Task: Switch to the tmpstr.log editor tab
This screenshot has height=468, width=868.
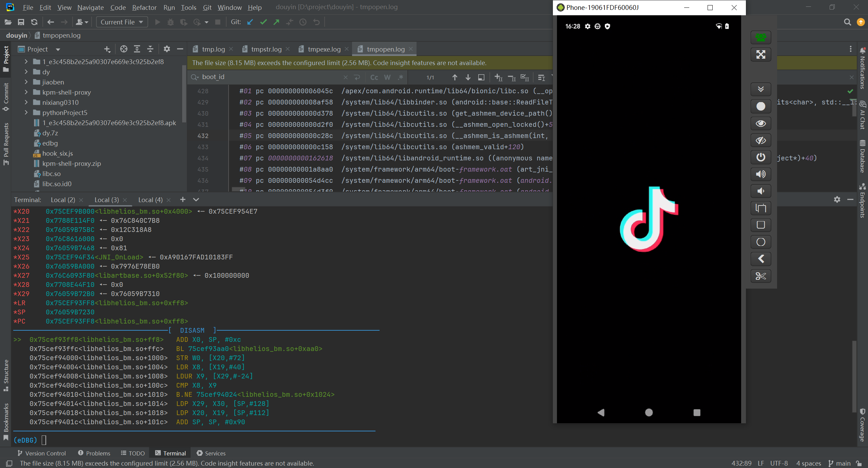Action: click(266, 49)
